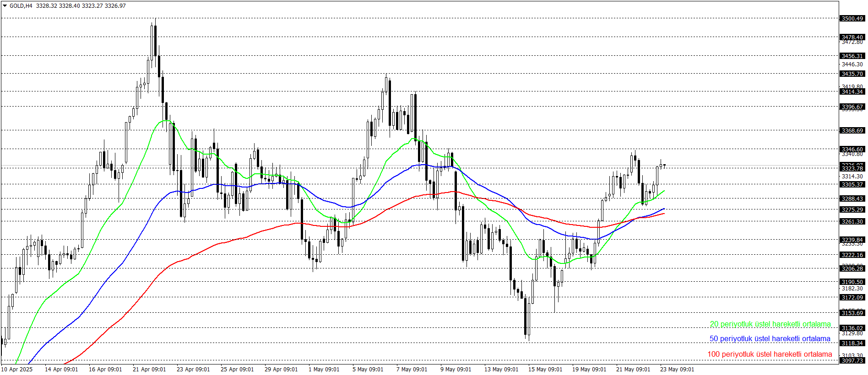Viewport: 868px width, 375px height.
Task: Click the small triangle before GOLD,H4
Action: click(x=5, y=6)
